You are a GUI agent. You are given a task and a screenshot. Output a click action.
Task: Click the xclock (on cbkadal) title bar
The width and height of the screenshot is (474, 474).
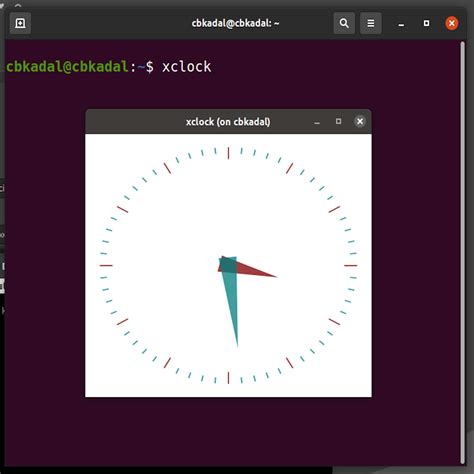(228, 122)
